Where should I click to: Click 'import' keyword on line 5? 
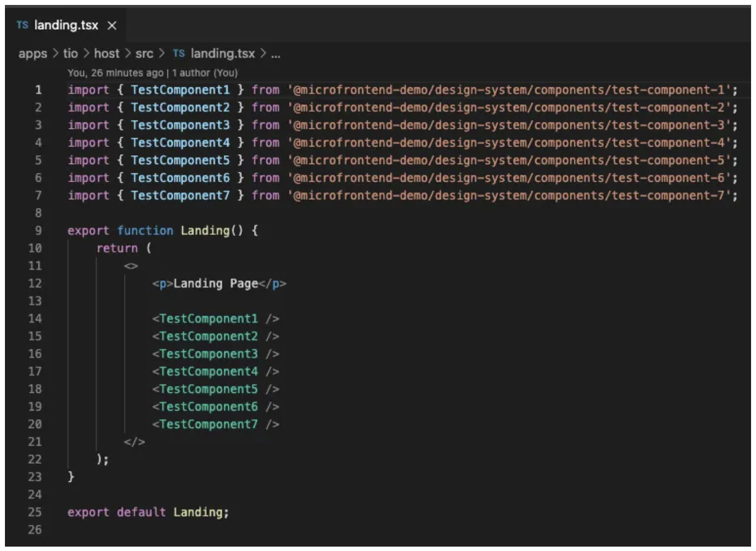pos(88,160)
